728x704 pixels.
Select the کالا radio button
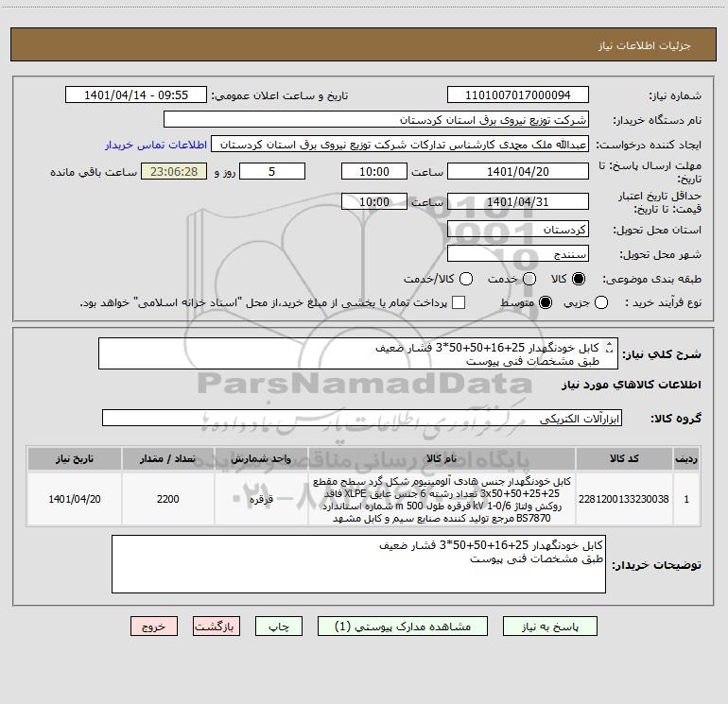(x=579, y=279)
